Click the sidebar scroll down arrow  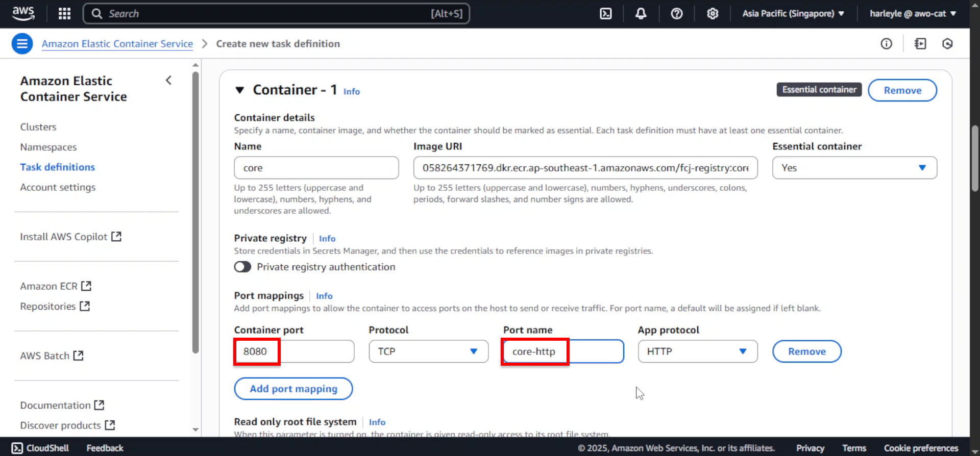[x=195, y=429]
